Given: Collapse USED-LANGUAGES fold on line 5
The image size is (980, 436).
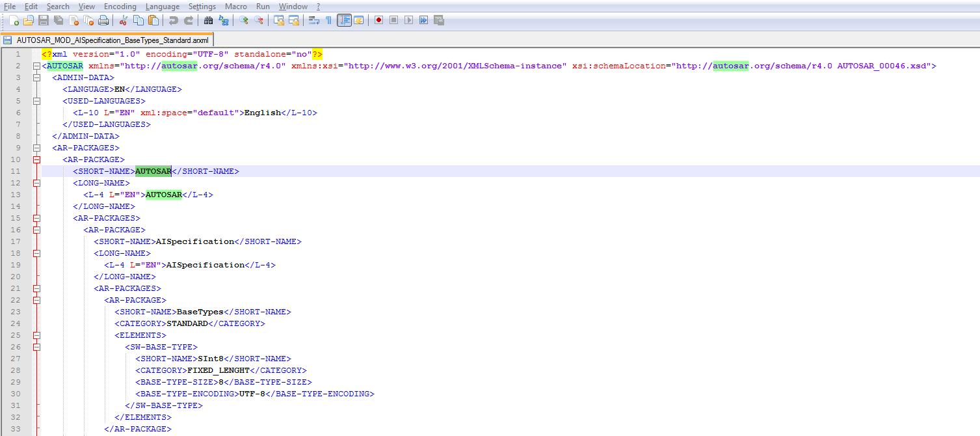Looking at the screenshot, I should pos(36,101).
